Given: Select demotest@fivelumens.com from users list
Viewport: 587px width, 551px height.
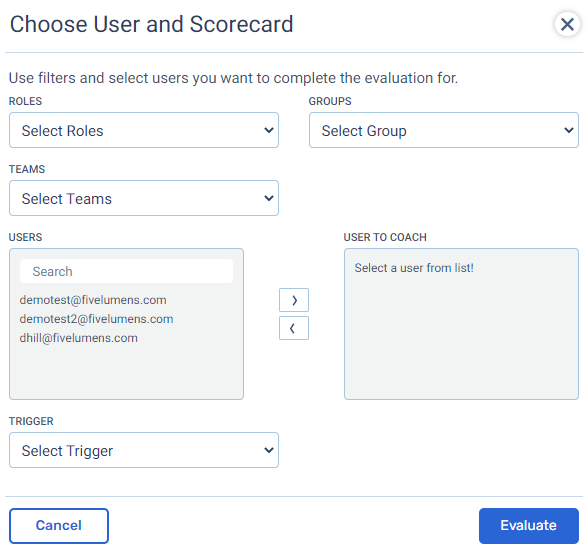Looking at the screenshot, I should tap(93, 300).
